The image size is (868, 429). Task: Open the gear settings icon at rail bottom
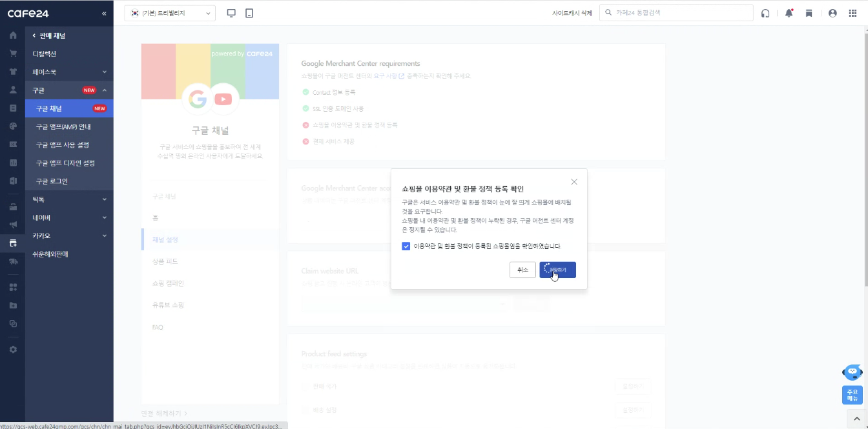pyautogui.click(x=13, y=349)
